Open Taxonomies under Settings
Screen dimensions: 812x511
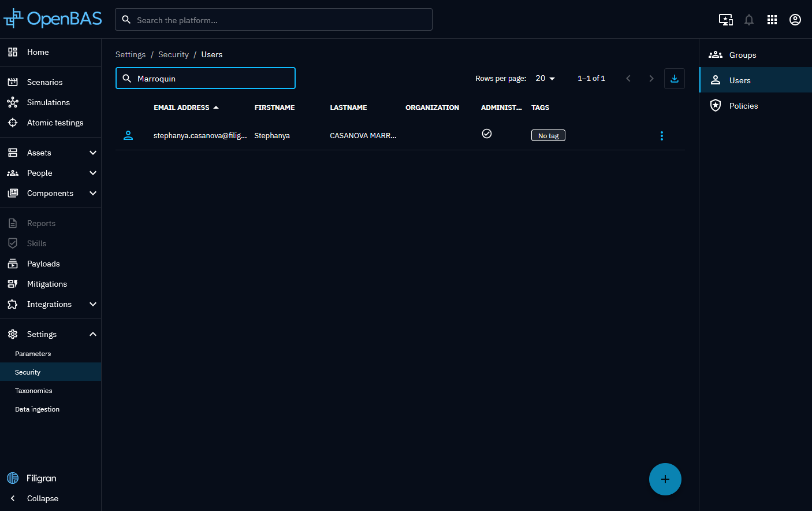(x=33, y=391)
